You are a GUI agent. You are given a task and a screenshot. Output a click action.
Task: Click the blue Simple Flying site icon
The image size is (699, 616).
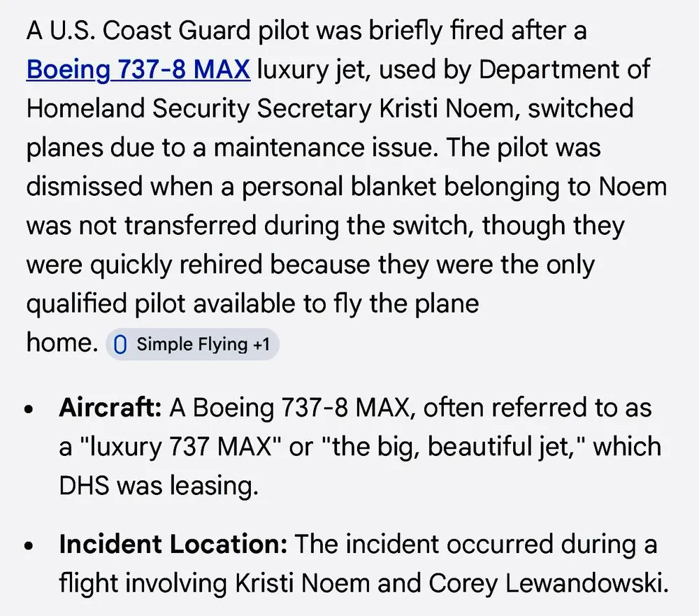point(120,345)
